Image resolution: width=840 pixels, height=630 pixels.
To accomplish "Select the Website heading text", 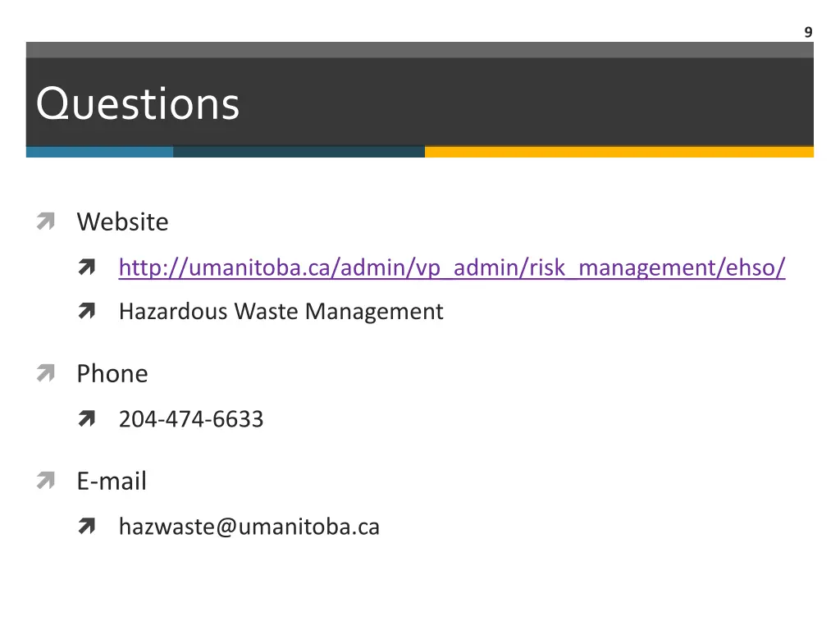I will click(x=122, y=222).
